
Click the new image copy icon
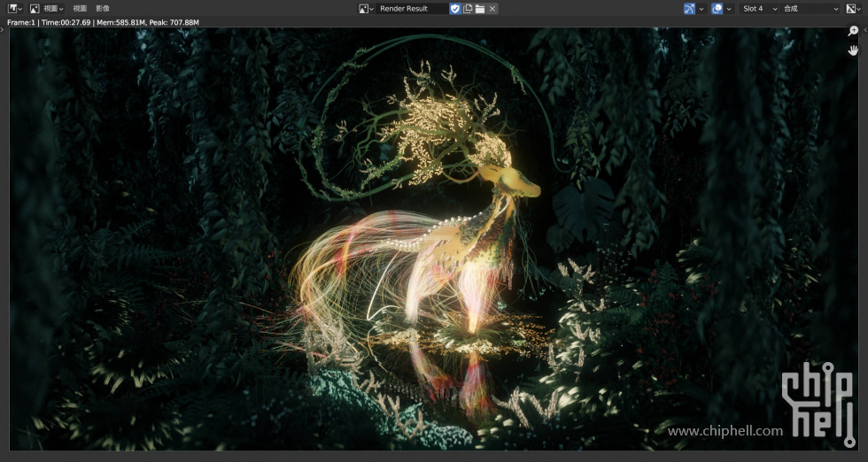468,8
